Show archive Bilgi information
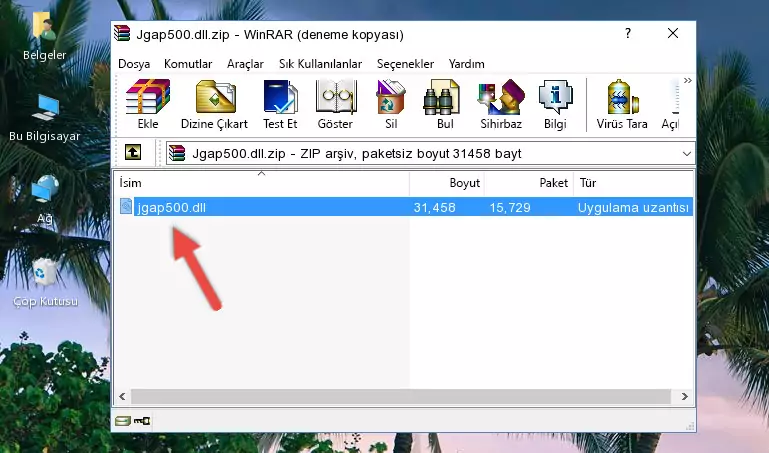This screenshot has width=769, height=453. pos(555,104)
